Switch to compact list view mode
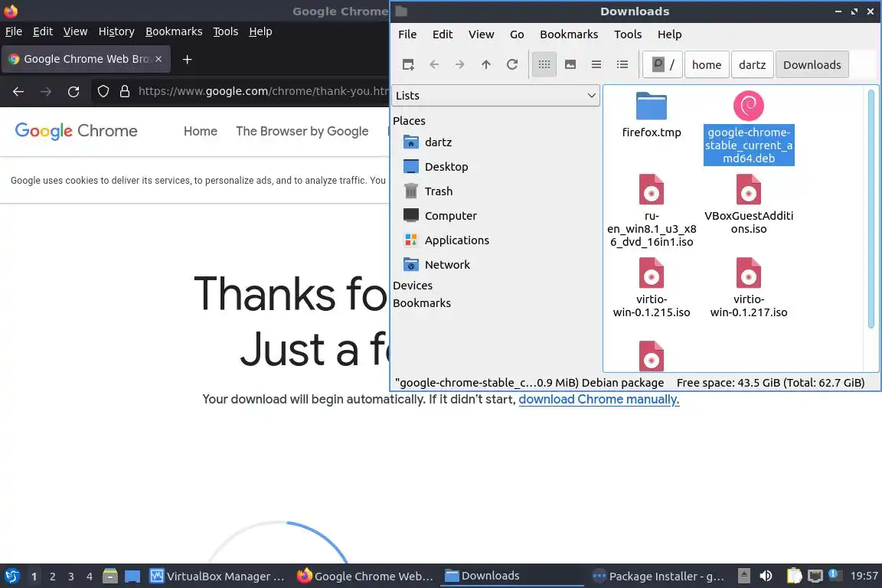 [596, 65]
